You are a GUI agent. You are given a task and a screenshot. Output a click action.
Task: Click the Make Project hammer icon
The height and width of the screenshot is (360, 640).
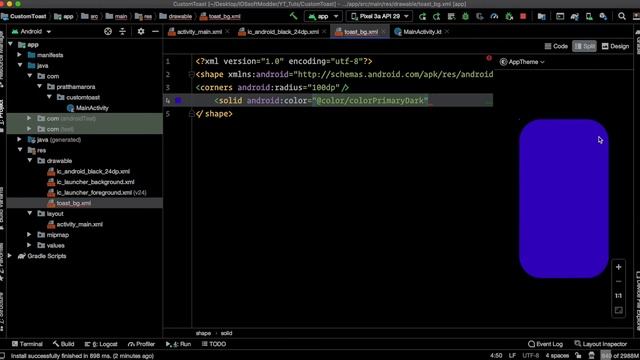point(293,16)
